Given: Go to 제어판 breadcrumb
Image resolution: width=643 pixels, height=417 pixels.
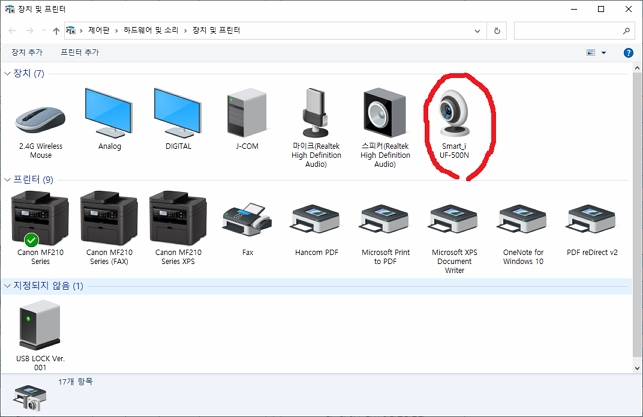Looking at the screenshot, I should [99, 30].
